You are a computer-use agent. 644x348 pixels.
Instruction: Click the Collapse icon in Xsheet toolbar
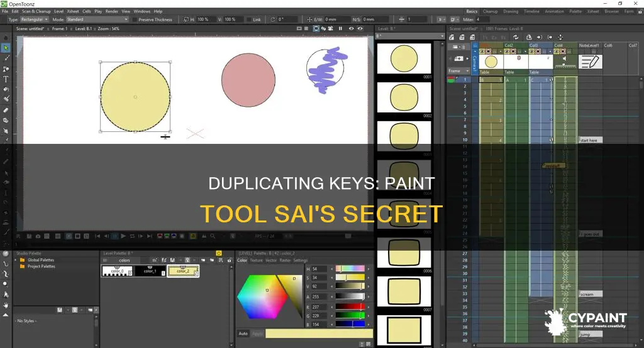coord(528,37)
